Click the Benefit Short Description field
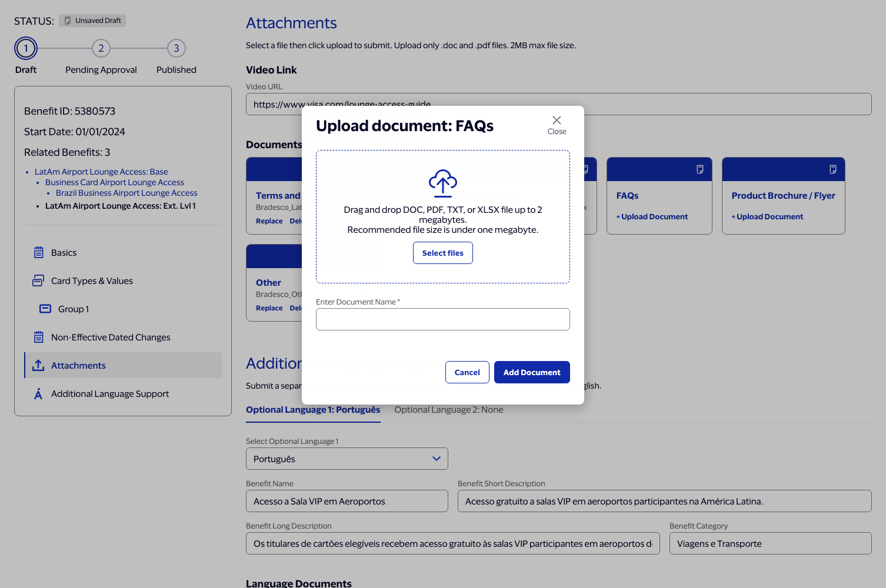 click(665, 501)
